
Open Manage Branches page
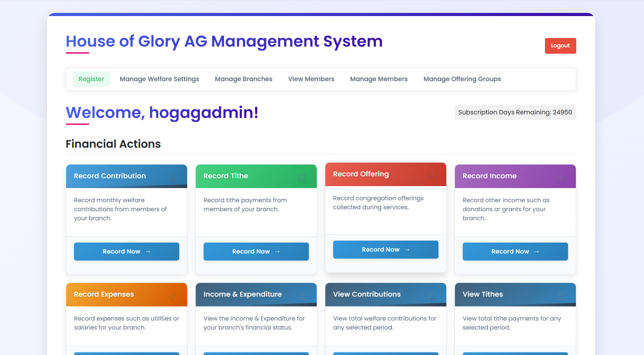[244, 79]
